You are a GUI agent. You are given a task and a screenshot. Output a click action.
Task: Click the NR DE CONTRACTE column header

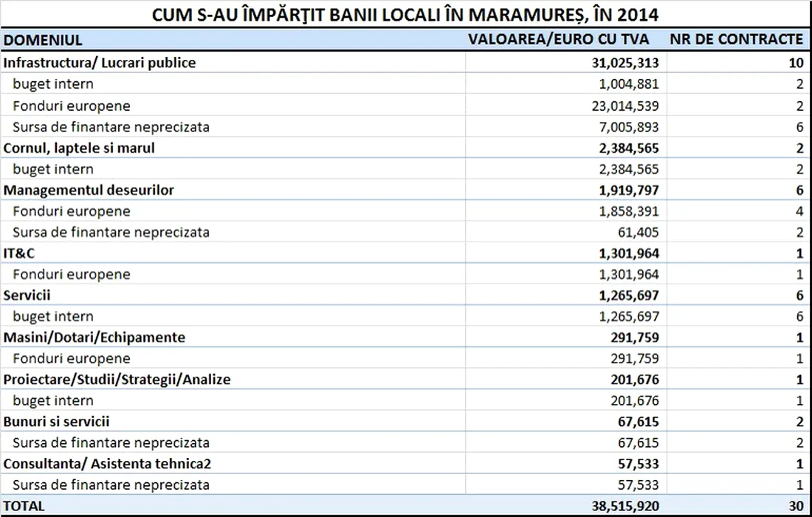[x=736, y=40]
